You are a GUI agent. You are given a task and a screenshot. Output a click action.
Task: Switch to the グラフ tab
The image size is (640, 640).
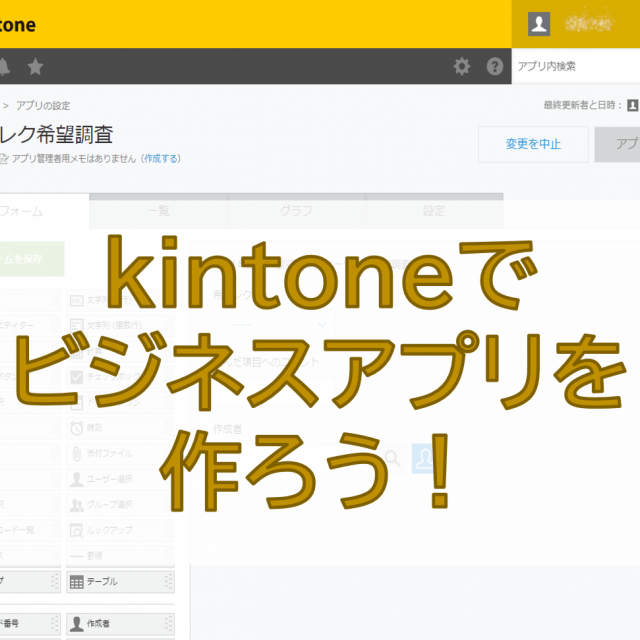pyautogui.click(x=296, y=211)
